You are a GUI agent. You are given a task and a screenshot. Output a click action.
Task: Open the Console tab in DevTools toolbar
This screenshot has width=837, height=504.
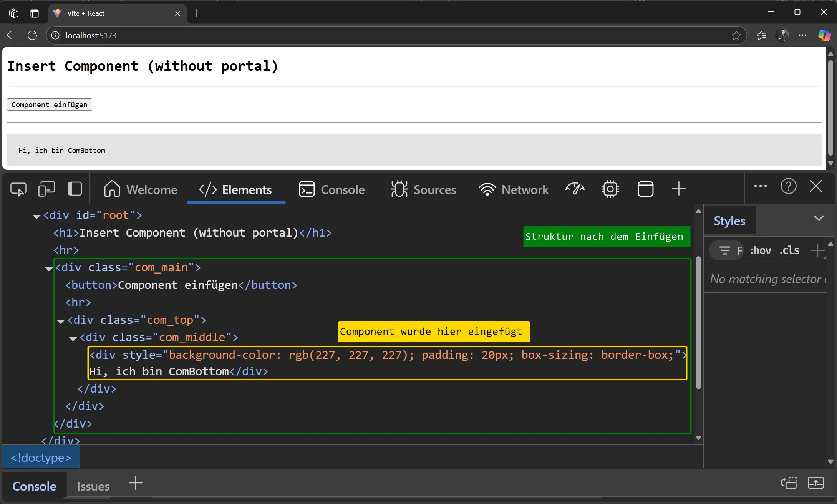tap(332, 189)
